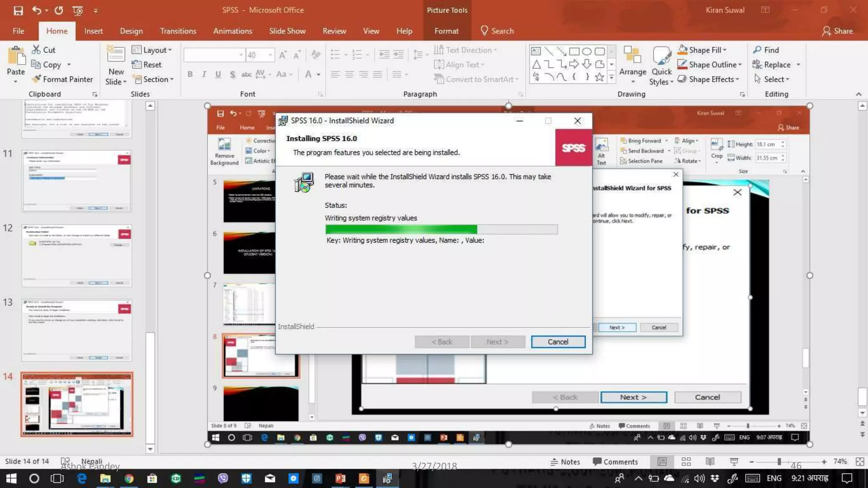Open PowerPoint from the Windows taskbar
This screenshot has width=868, height=488.
(x=340, y=479)
